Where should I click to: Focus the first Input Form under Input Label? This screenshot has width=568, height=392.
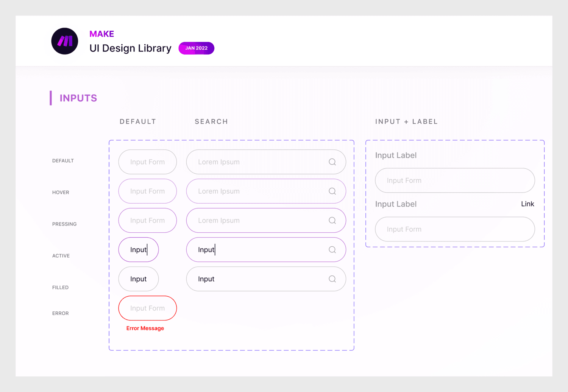(x=454, y=180)
